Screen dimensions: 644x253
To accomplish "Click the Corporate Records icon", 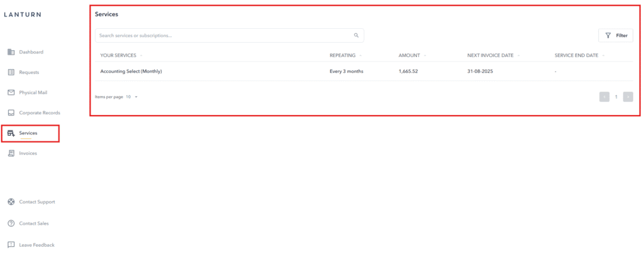I will 11,113.
